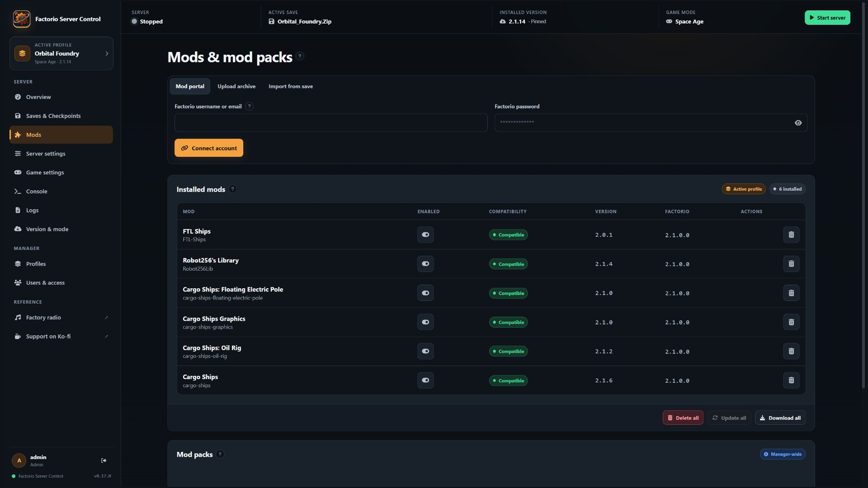Click the game mode controller icon
The width and height of the screenshot is (868, 488).
pos(669,22)
